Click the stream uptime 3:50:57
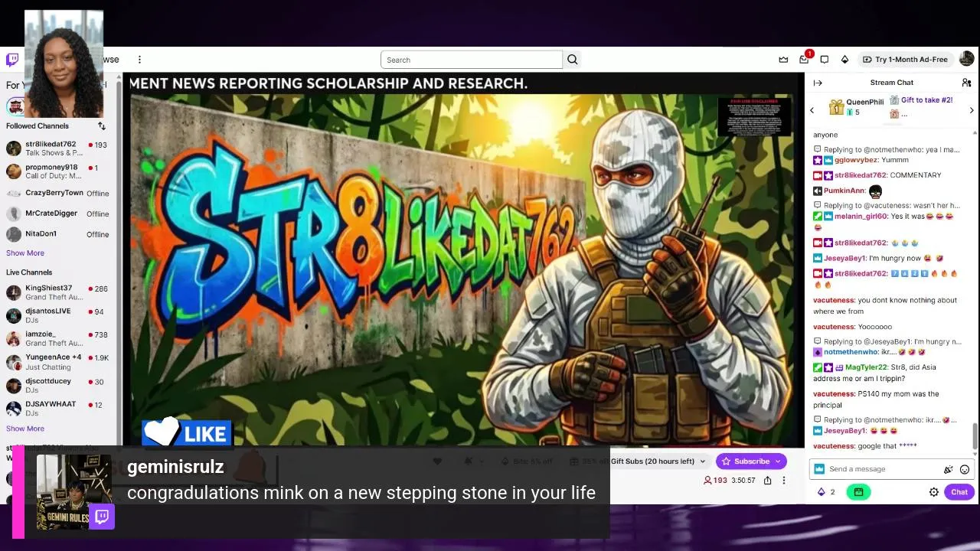The width and height of the screenshot is (980, 551). 743,481
